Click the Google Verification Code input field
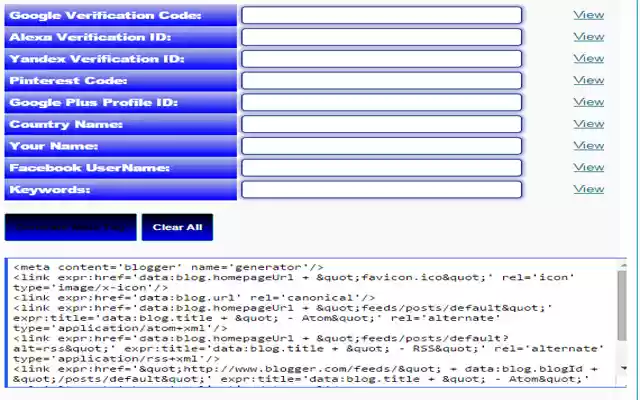Screen dimensions: 640x400 [381, 15]
